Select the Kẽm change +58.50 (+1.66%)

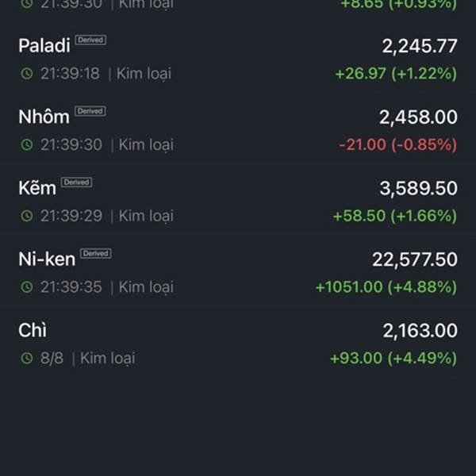pyautogui.click(x=394, y=216)
